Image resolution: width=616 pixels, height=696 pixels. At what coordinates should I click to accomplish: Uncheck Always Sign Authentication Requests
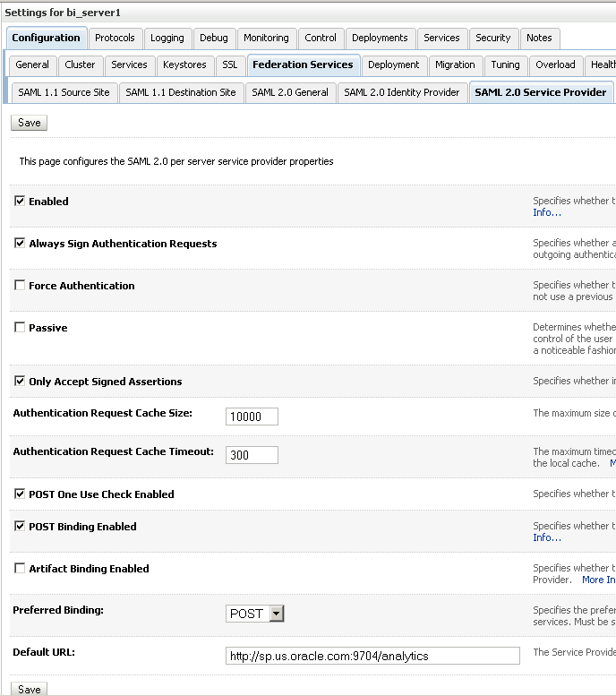coord(20,243)
